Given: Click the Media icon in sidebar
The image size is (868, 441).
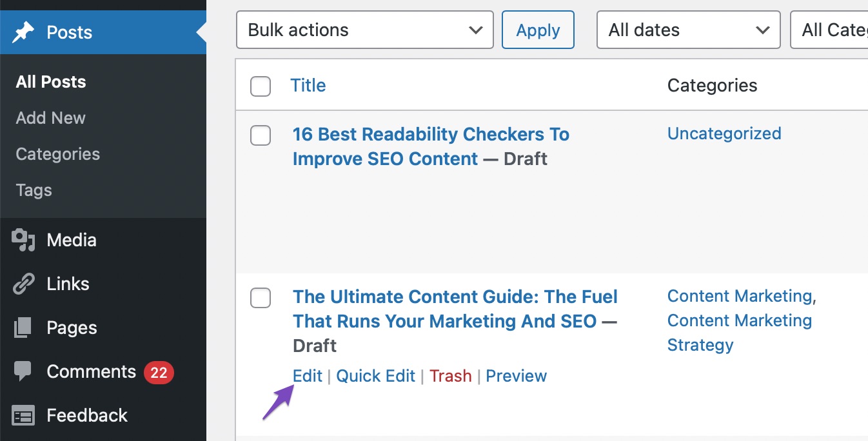Looking at the screenshot, I should click(23, 240).
